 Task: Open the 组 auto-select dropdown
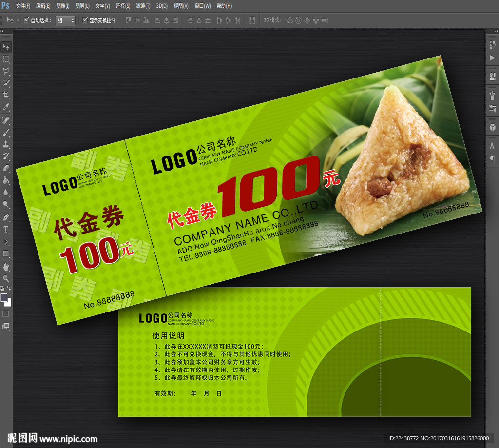tap(65, 20)
